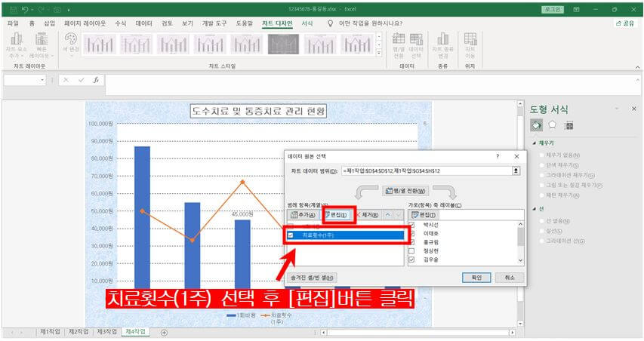Check the 정상현 category checkbox
644x341 pixels.
[x=412, y=250]
